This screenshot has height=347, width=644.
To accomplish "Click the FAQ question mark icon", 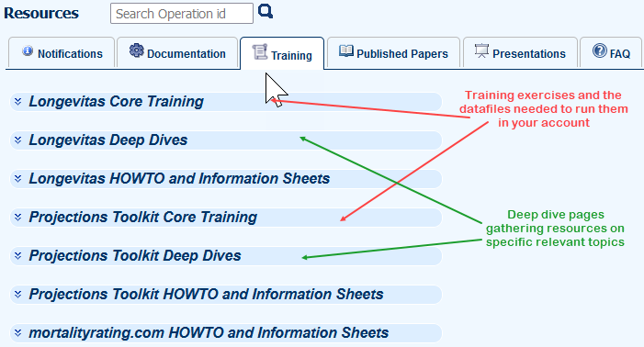I will tap(599, 50).
